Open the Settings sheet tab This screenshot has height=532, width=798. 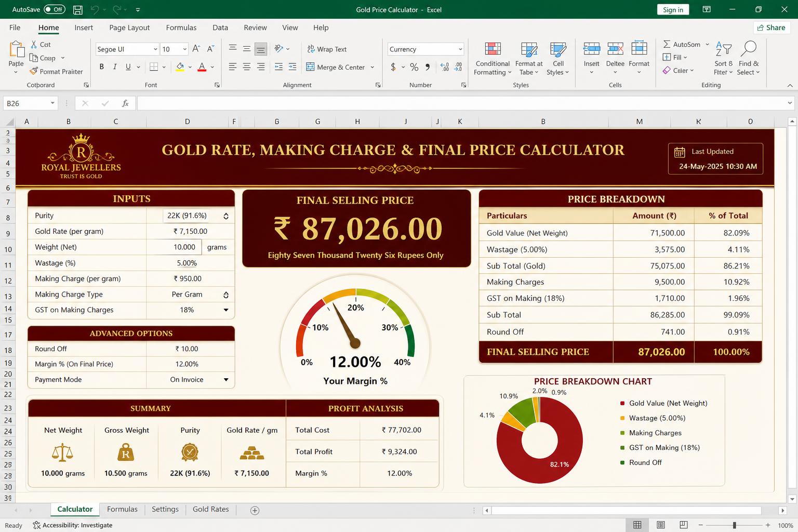pos(165,509)
